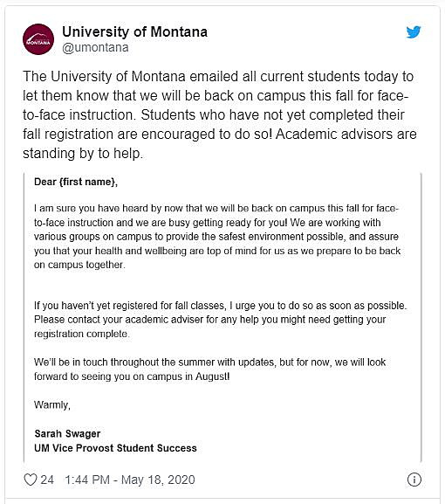Click the @umontana handle
Image resolution: width=445 pixels, height=504 pixels.
(95, 47)
